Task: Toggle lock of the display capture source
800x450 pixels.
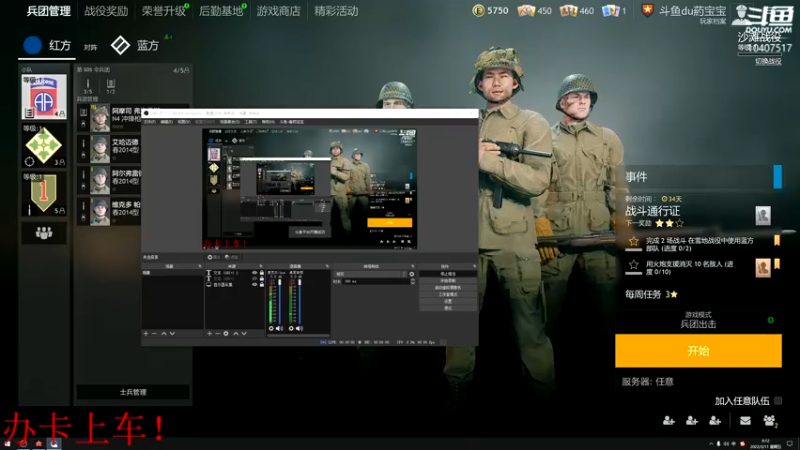Action: [x=262, y=285]
